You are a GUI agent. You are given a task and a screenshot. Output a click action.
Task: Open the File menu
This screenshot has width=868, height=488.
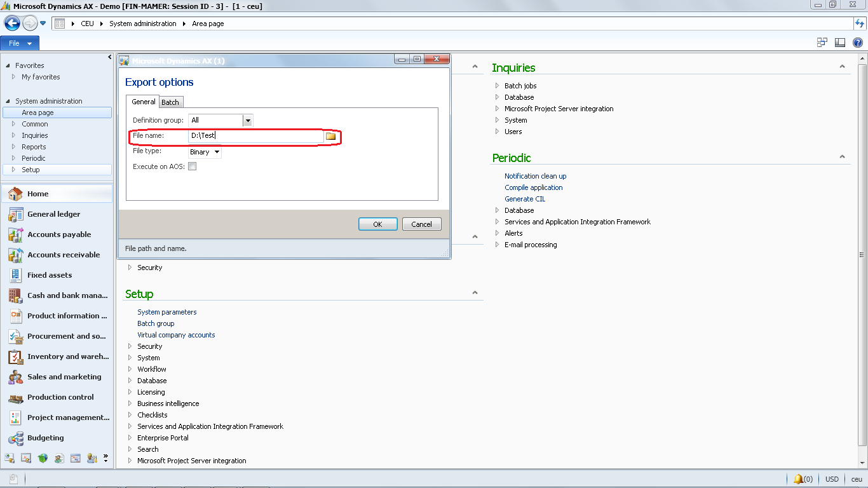[x=20, y=43]
